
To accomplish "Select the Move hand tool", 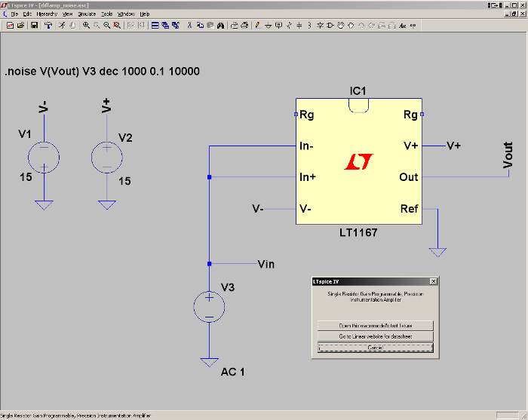I will tap(341, 26).
